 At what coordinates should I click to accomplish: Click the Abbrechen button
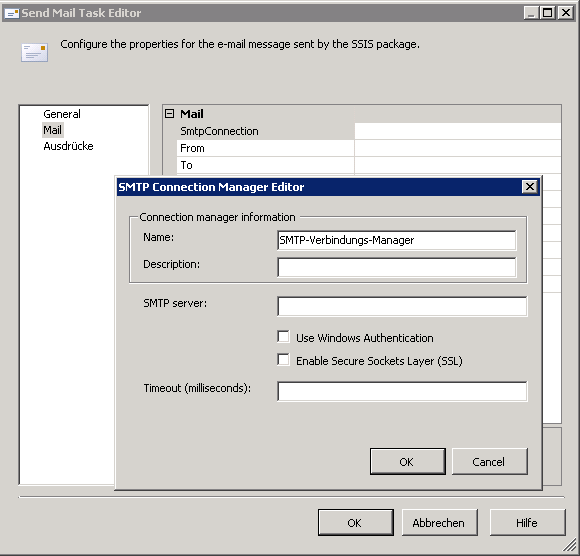coord(439,522)
